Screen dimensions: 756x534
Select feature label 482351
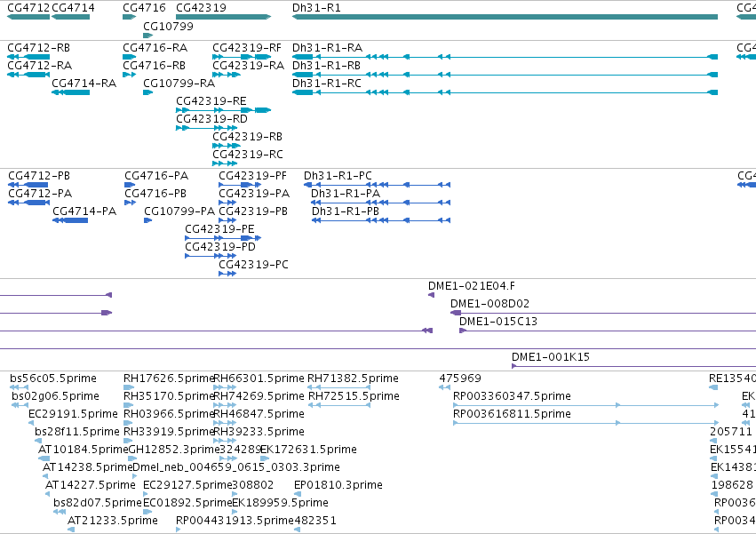click(x=314, y=521)
